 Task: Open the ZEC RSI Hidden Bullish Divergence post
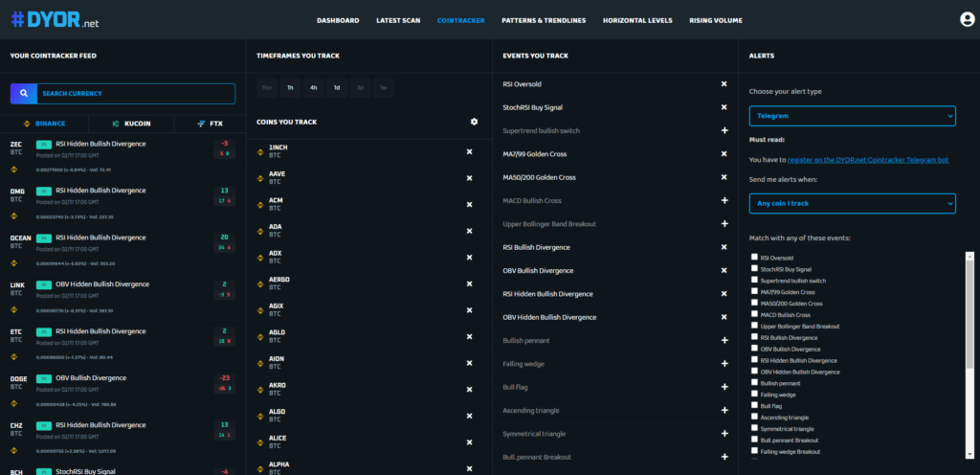[100, 144]
